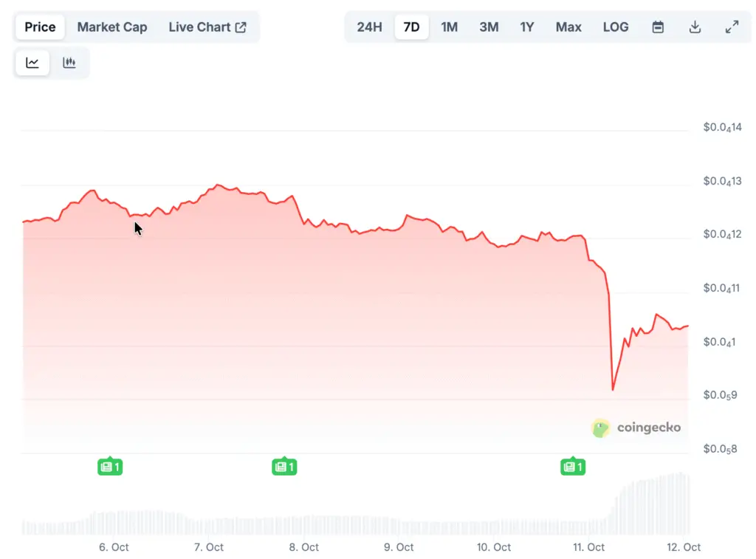Switch to candlestick chart view
Screen dimensions: 756x559
point(69,63)
